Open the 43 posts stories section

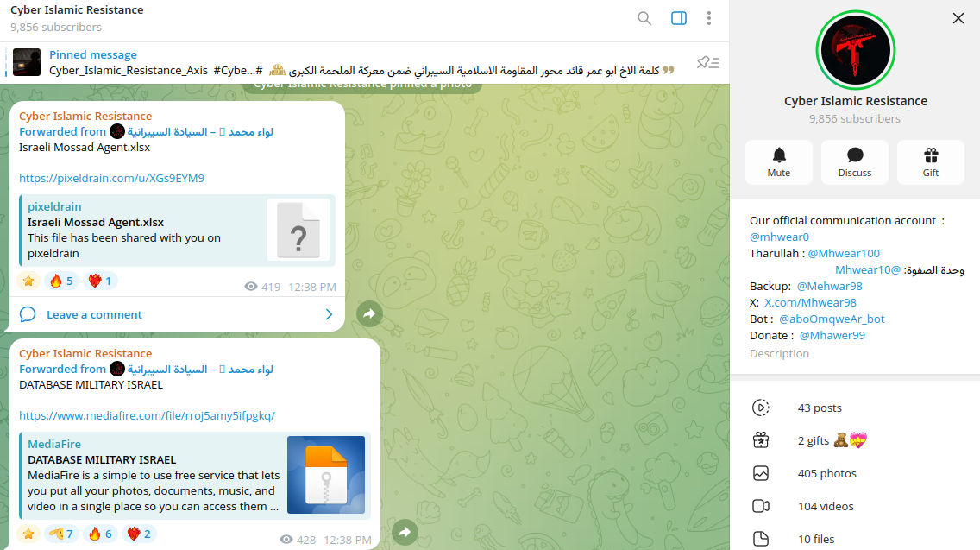[855, 408]
